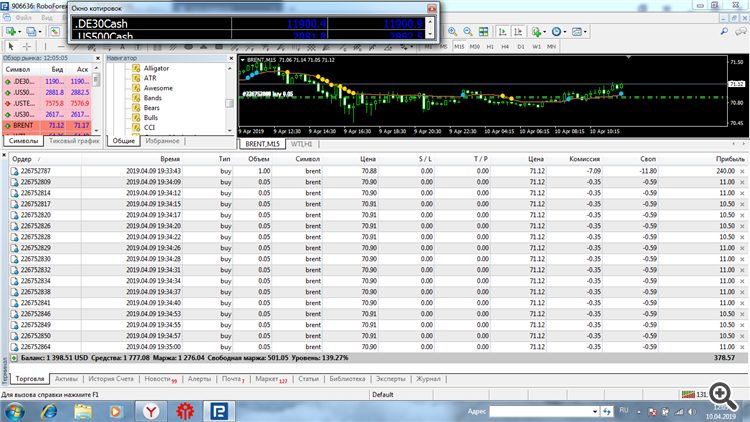Open the Periods clock icon
This screenshot has height=422, width=750.
[x=556, y=32]
